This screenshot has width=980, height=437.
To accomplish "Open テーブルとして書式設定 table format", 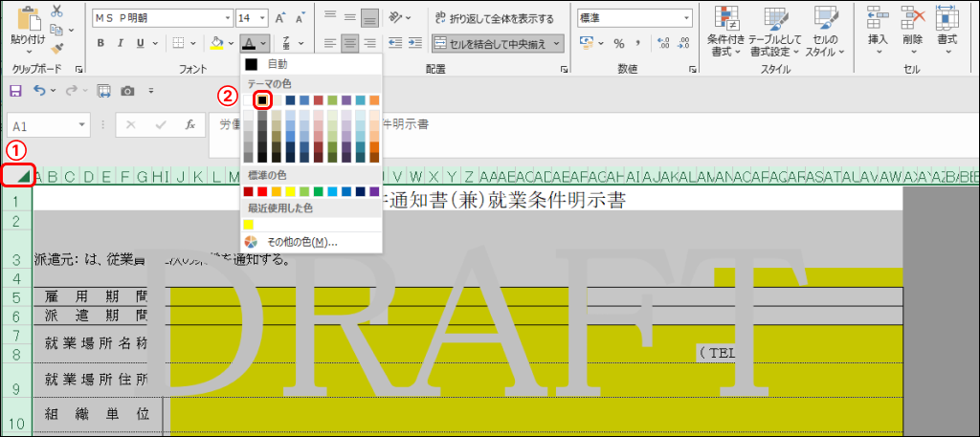I will pos(775,32).
